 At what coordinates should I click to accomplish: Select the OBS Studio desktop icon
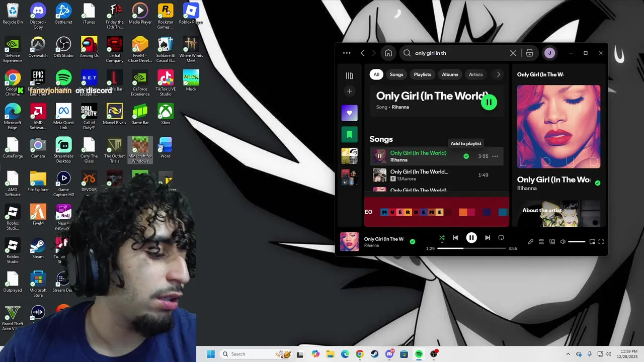click(x=63, y=47)
